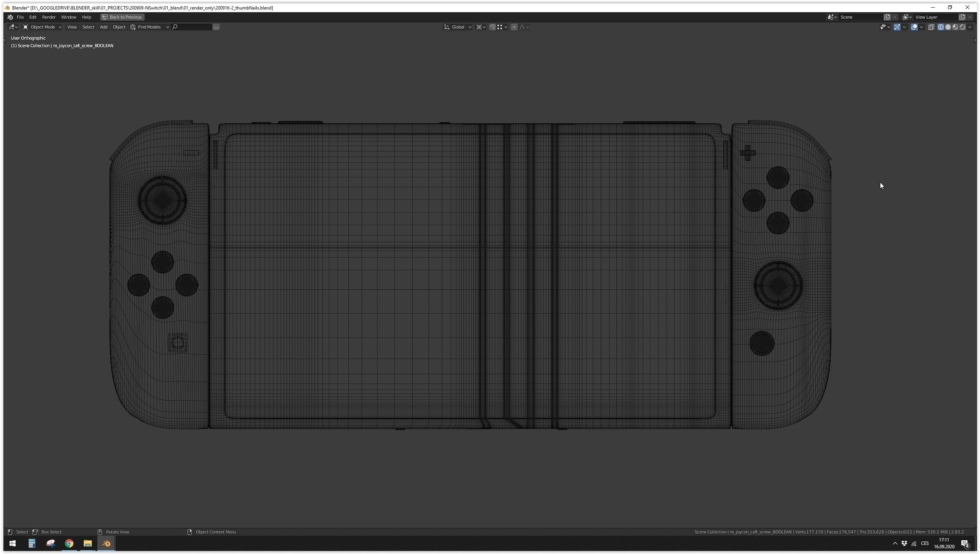Image resolution: width=980 pixels, height=554 pixels.
Task: Click the Scene name field
Action: [x=861, y=17]
